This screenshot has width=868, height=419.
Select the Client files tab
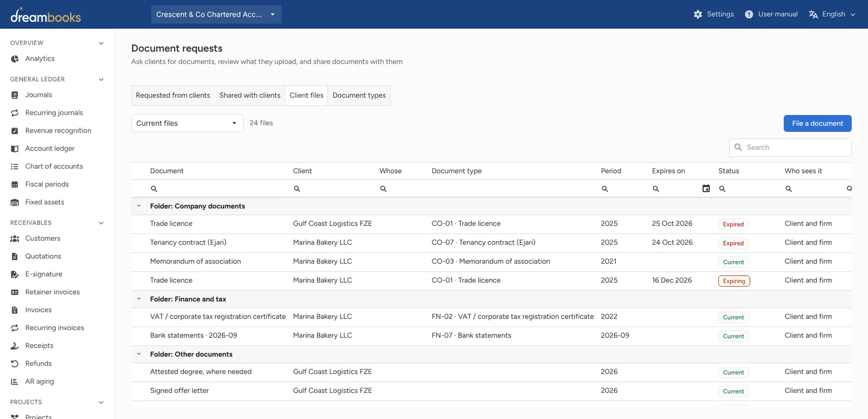click(x=307, y=96)
